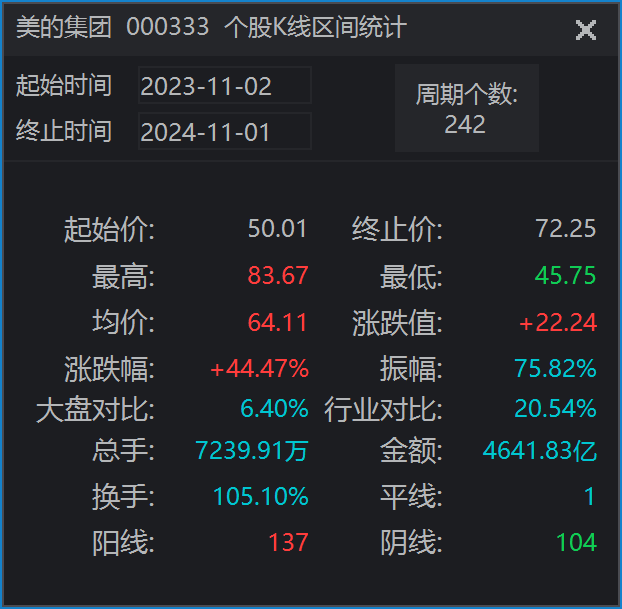Click the 终止时间 label
The height and width of the screenshot is (609, 622).
(63, 131)
